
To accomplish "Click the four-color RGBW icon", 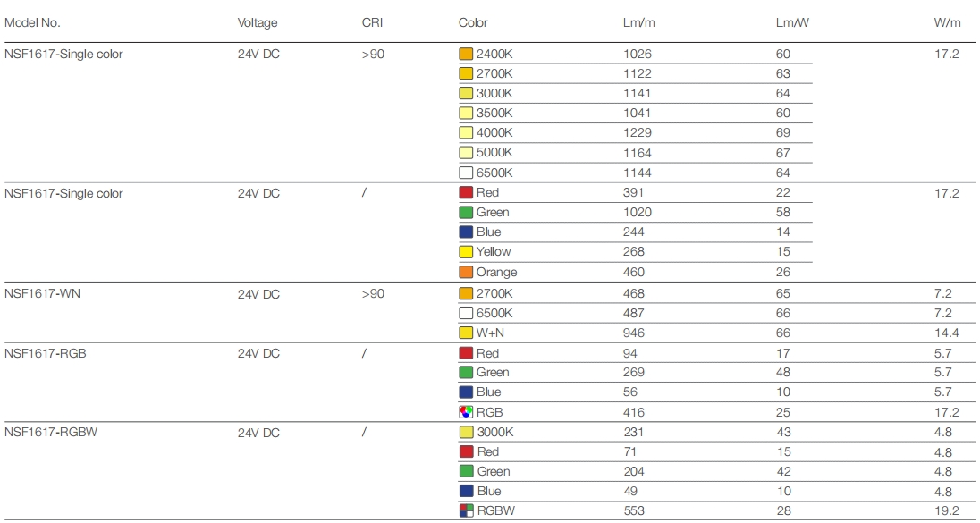I will pos(466,510).
